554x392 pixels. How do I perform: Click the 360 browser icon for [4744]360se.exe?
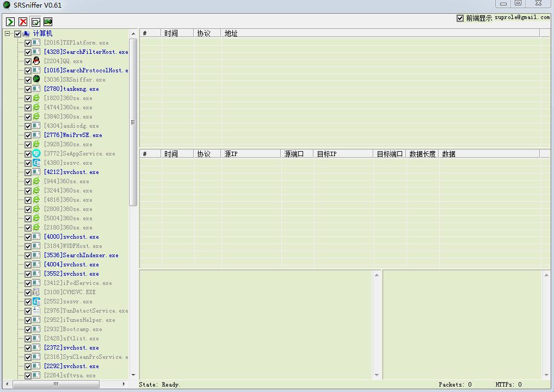[x=36, y=107]
